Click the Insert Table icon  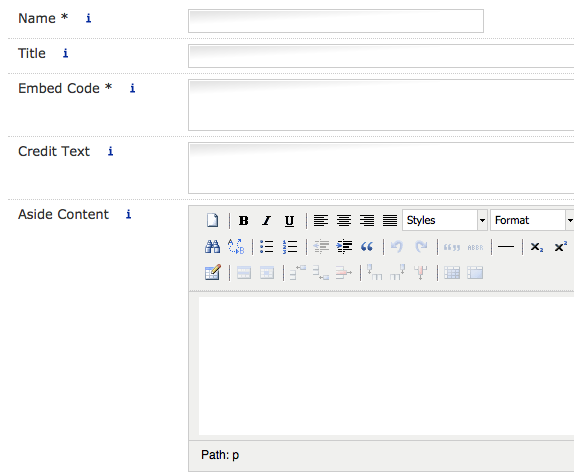pyautogui.click(x=212, y=273)
